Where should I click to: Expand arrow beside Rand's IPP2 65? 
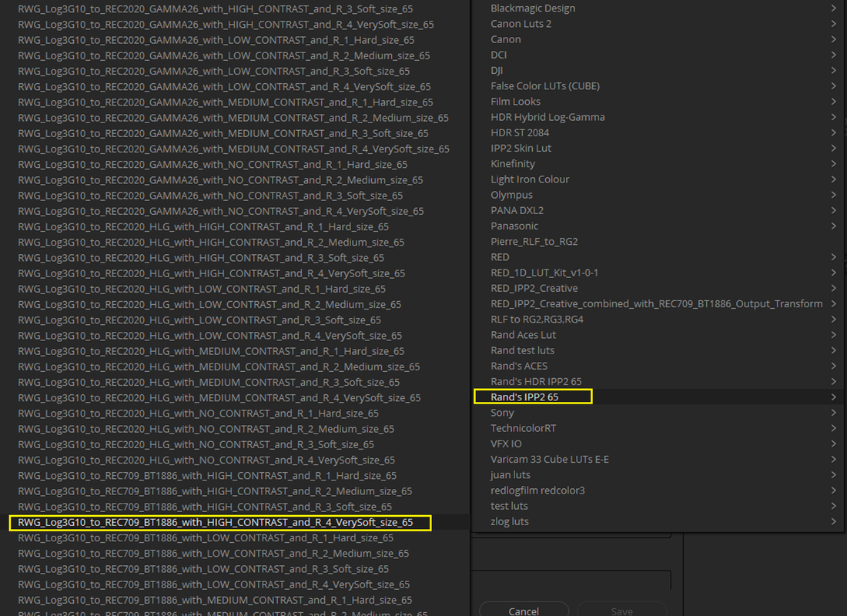click(x=833, y=397)
